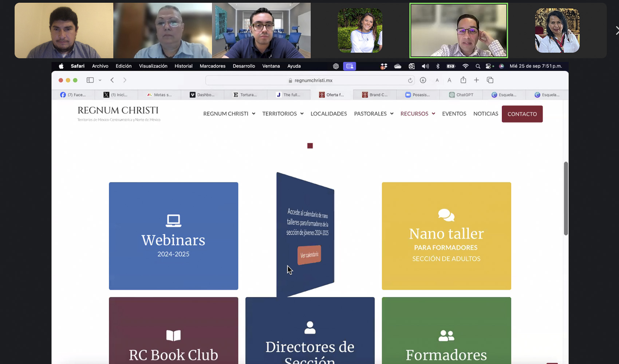The image size is (619, 364).
Task: Switch to the Dashboard tab
Action: (x=202, y=95)
